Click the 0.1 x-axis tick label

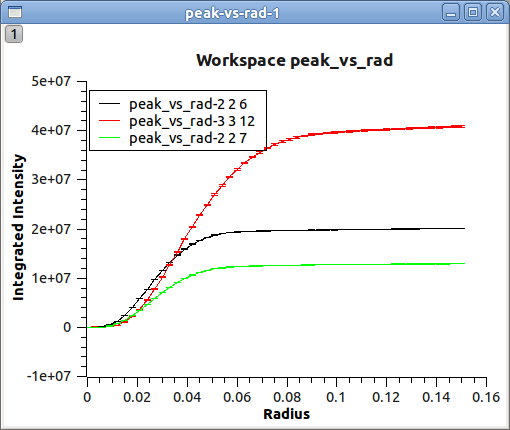pyautogui.click(x=336, y=397)
